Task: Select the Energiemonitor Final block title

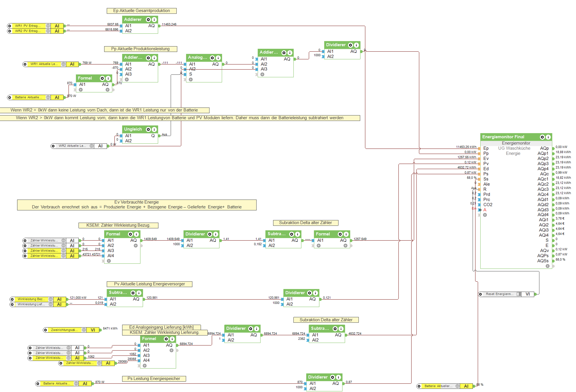Action: (x=503, y=137)
